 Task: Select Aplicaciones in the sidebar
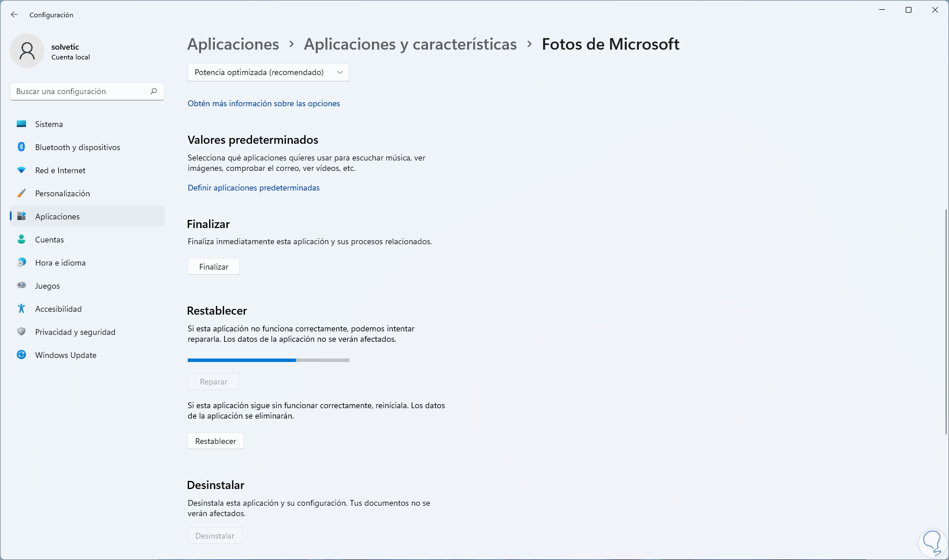click(x=87, y=216)
